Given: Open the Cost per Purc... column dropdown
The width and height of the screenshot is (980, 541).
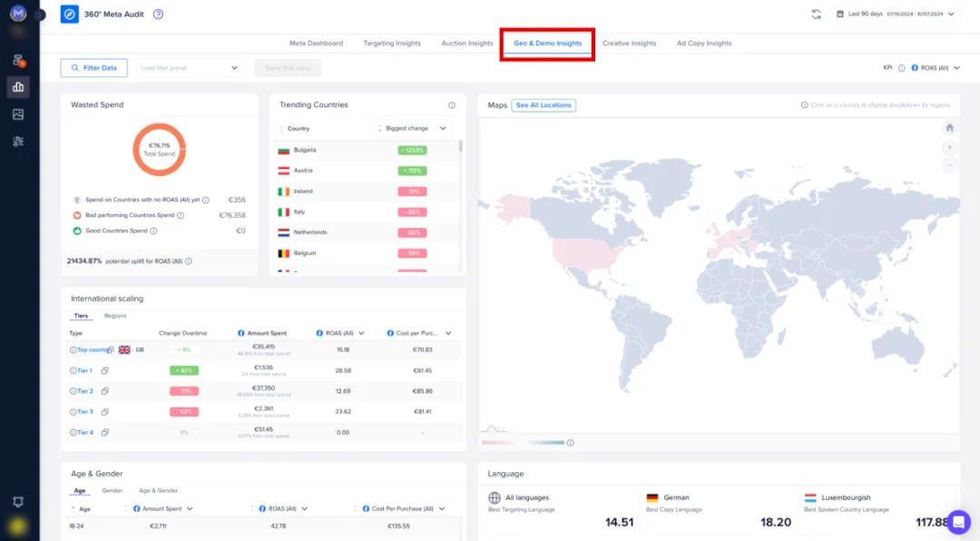Looking at the screenshot, I should click(448, 333).
